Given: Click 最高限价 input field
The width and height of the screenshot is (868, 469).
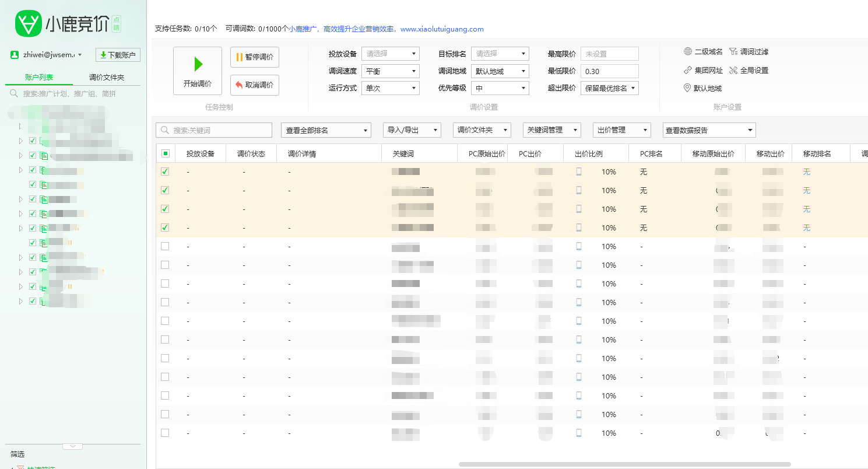Looking at the screenshot, I should pos(610,54).
